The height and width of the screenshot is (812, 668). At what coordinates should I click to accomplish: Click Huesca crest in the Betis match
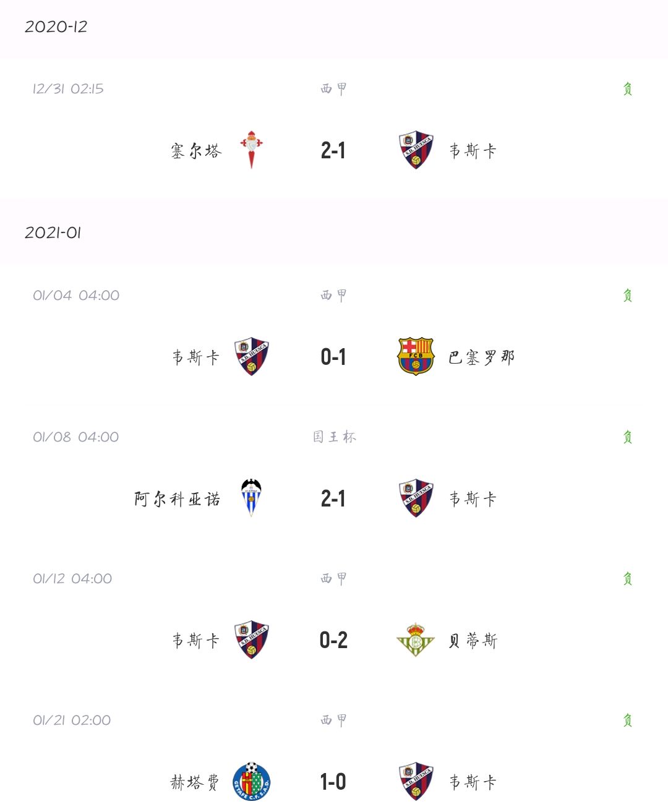click(x=251, y=639)
